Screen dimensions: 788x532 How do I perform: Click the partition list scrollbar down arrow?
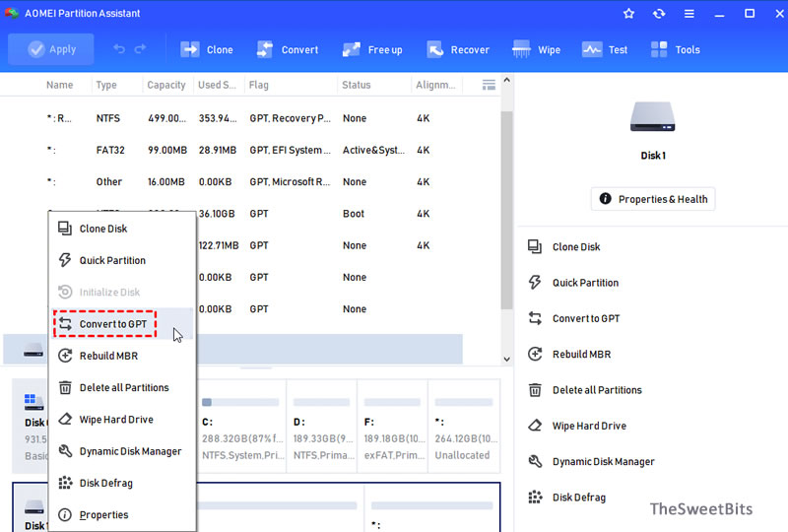pos(506,359)
